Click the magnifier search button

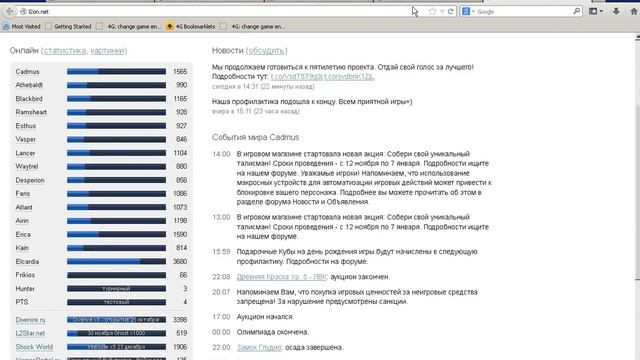pyautogui.click(x=576, y=11)
